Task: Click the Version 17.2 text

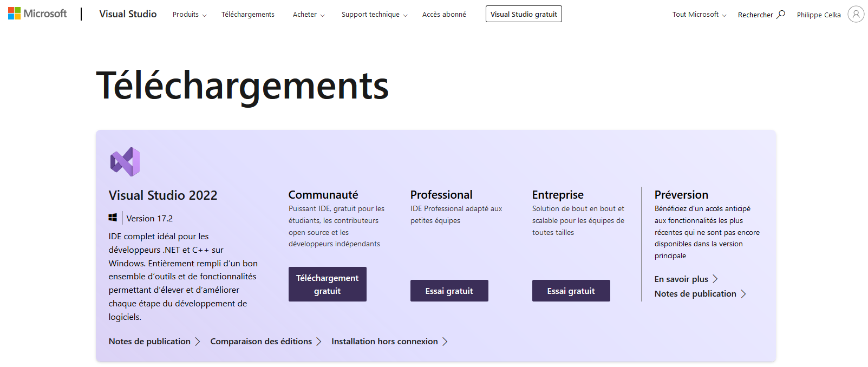Action: [149, 218]
